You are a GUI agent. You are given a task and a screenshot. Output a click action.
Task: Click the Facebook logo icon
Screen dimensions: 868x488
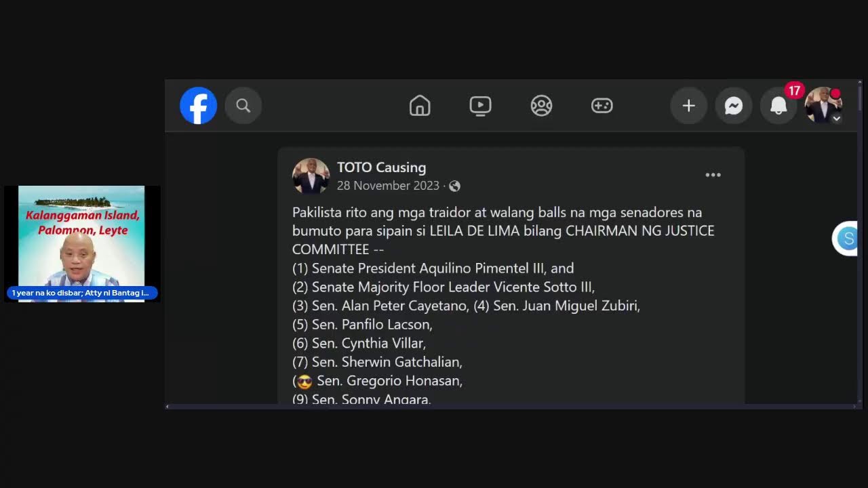pos(198,106)
